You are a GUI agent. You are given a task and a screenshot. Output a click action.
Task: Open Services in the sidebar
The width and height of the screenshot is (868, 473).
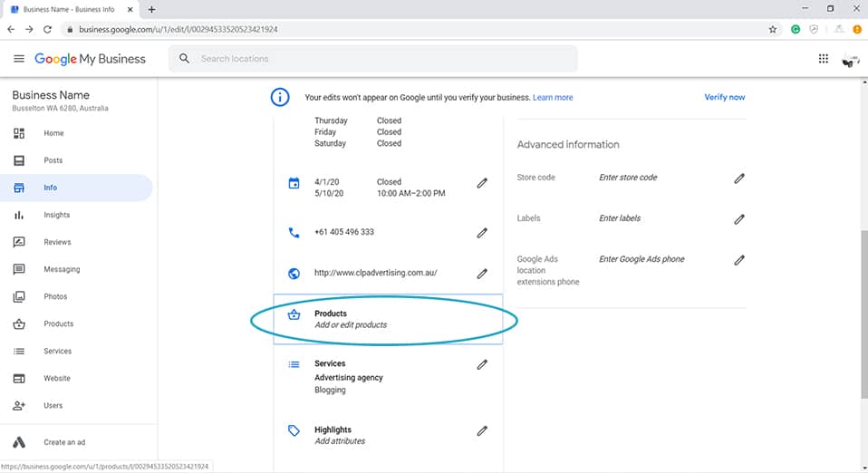point(76,351)
